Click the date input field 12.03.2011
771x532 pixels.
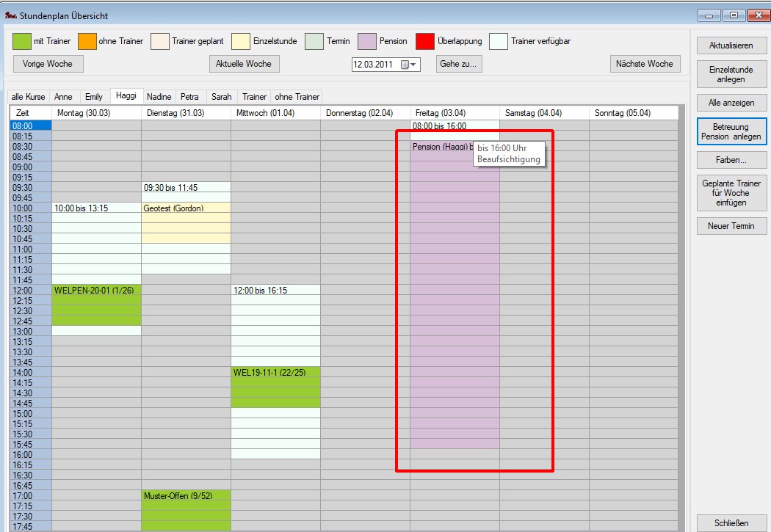tap(374, 65)
